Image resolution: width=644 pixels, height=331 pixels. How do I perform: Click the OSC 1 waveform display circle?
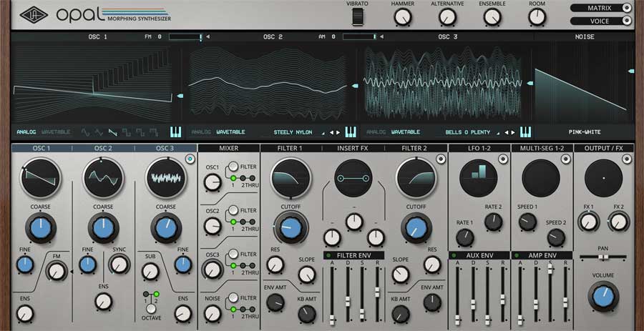click(40, 178)
